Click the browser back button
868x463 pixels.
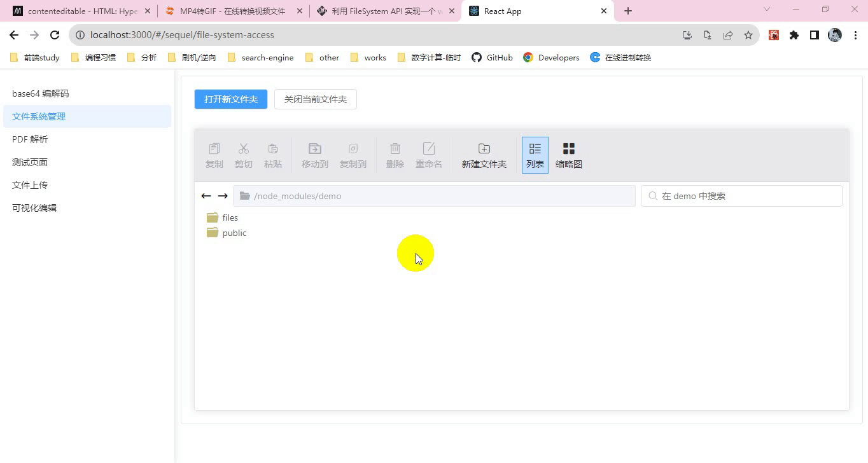[x=14, y=36]
